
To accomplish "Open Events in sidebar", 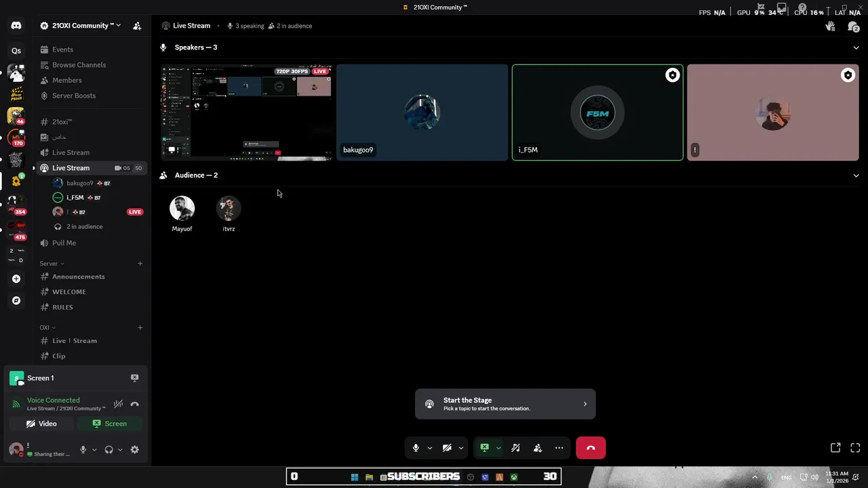I will click(x=90, y=49).
